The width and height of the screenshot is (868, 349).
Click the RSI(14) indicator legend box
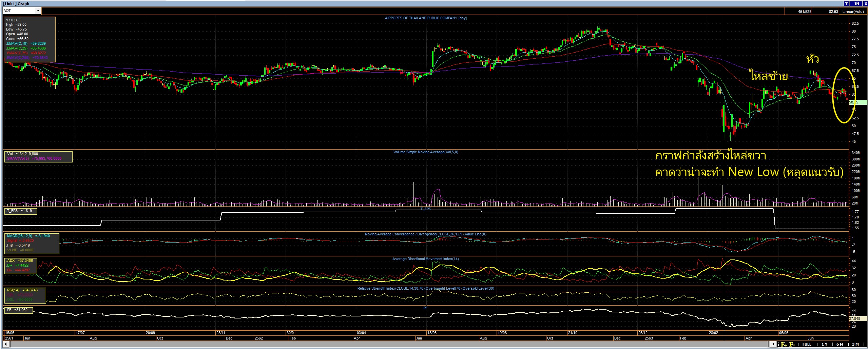pyautogui.click(x=25, y=295)
